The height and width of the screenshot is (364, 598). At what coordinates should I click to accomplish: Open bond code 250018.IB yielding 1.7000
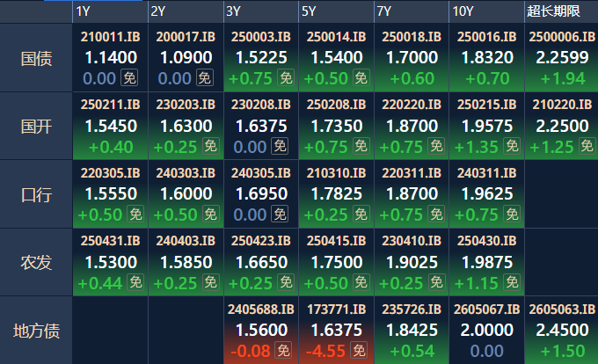coord(412,57)
